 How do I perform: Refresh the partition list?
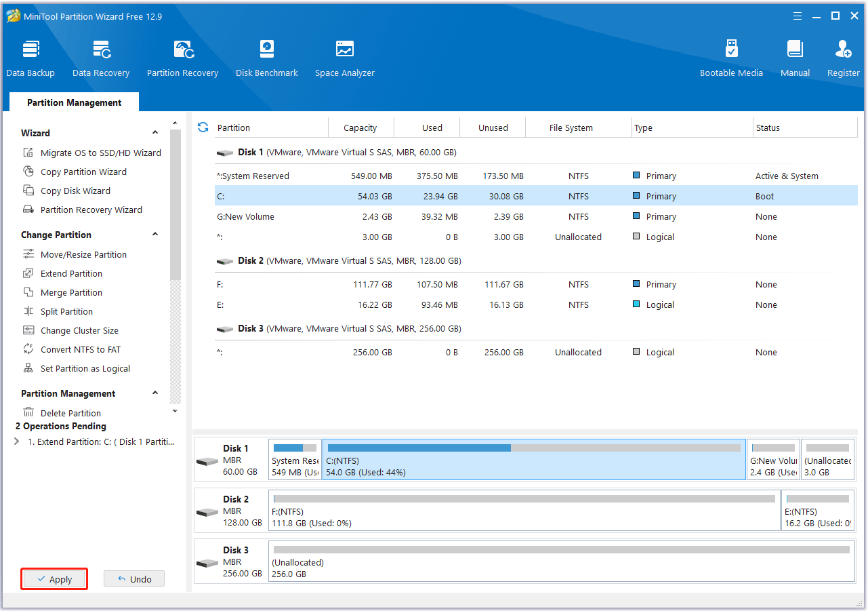[203, 127]
